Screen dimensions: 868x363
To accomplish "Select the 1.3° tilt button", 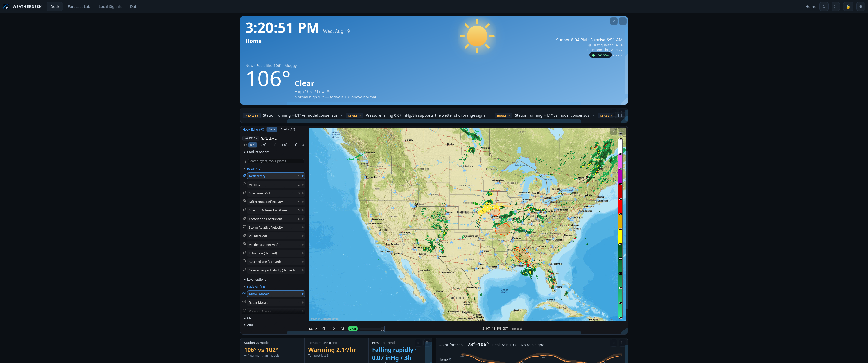I will [x=274, y=145].
